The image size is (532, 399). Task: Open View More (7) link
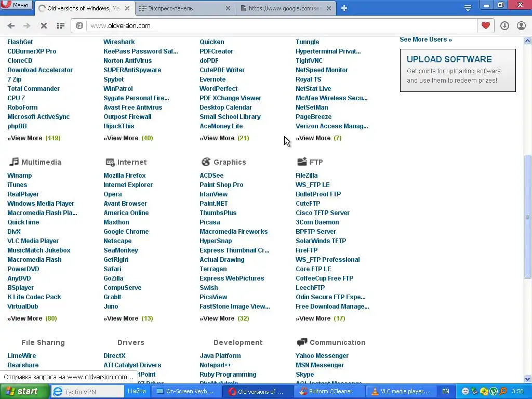318,138
